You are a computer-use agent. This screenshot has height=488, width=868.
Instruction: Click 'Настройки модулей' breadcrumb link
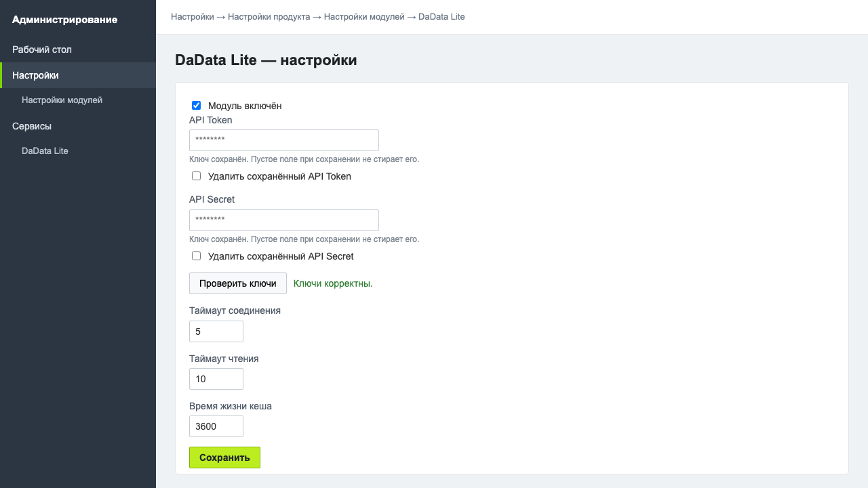coord(364,17)
